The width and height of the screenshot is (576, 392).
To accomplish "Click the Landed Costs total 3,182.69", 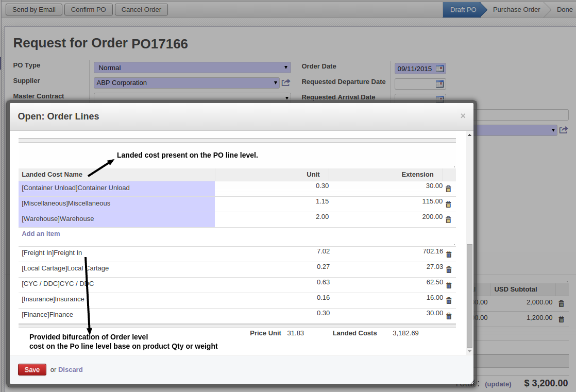I will pos(405,333).
